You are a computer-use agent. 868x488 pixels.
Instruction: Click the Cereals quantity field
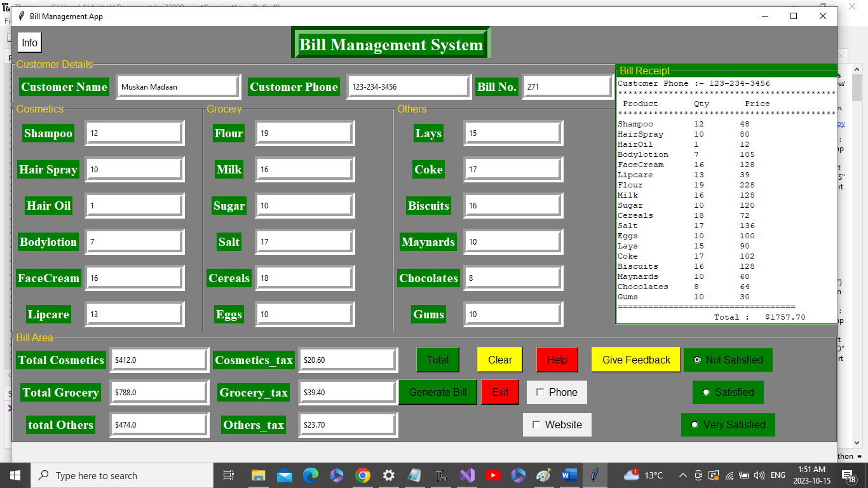click(x=304, y=278)
